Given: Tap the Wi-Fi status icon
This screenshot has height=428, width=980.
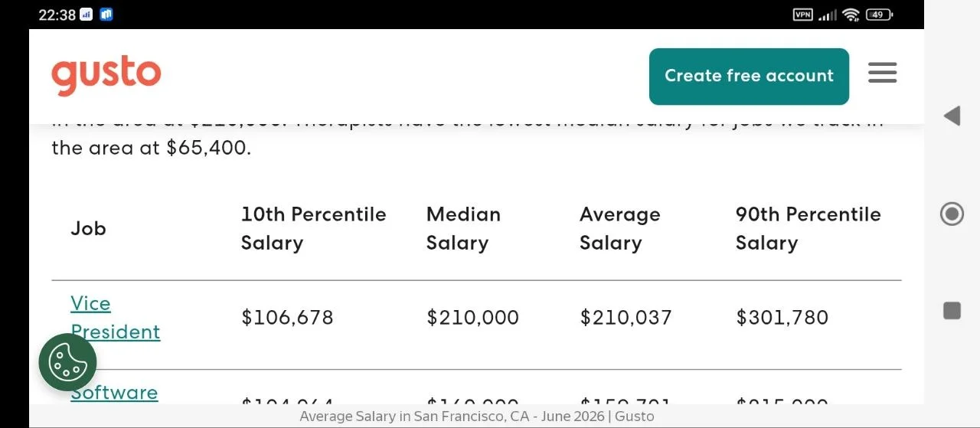Looking at the screenshot, I should [x=851, y=15].
